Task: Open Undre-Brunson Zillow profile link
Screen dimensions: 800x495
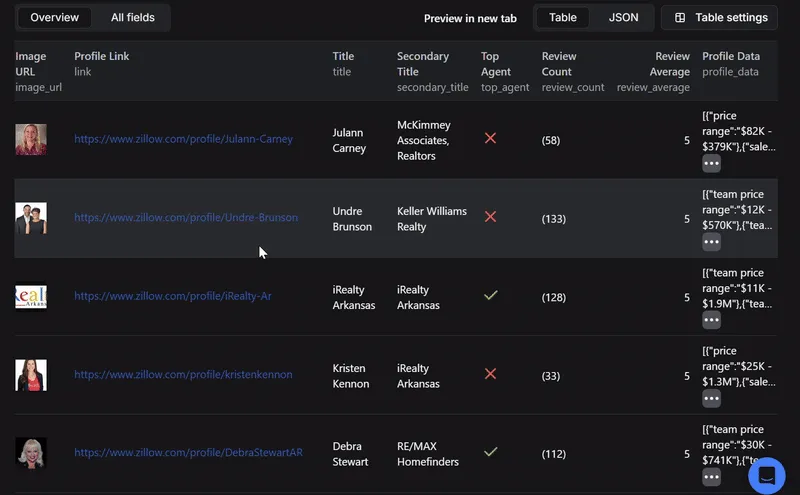Action: click(186, 217)
